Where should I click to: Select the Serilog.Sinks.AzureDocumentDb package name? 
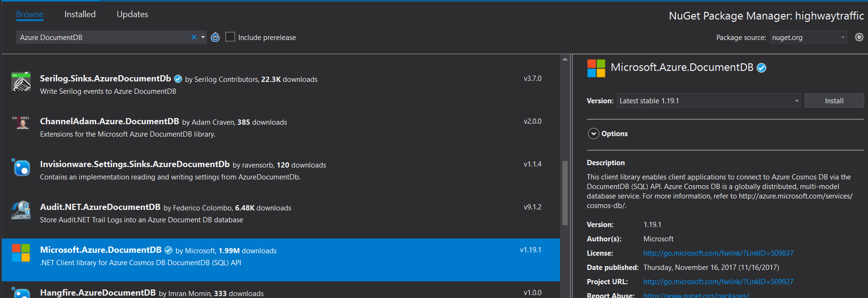[105, 79]
